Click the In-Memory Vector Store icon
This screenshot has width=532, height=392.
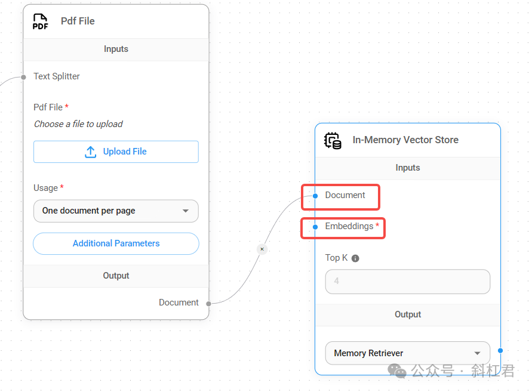333,140
